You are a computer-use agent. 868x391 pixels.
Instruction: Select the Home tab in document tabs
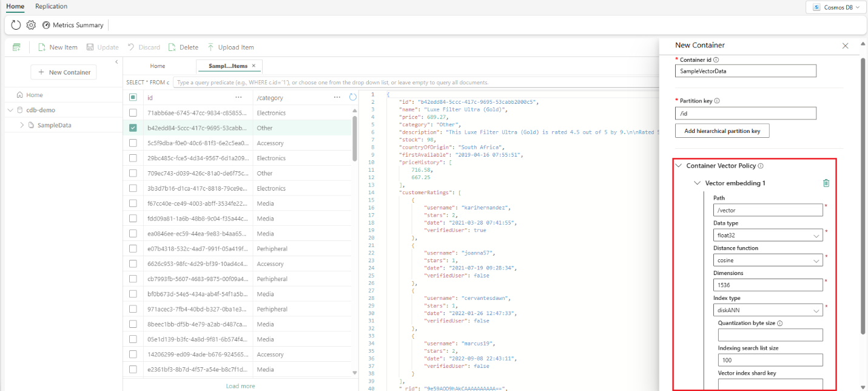(x=158, y=66)
